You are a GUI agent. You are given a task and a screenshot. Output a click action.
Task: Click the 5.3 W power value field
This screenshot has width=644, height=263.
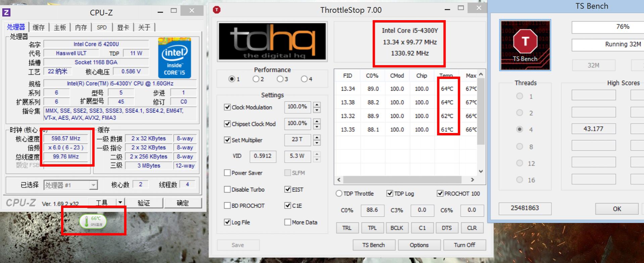click(297, 156)
